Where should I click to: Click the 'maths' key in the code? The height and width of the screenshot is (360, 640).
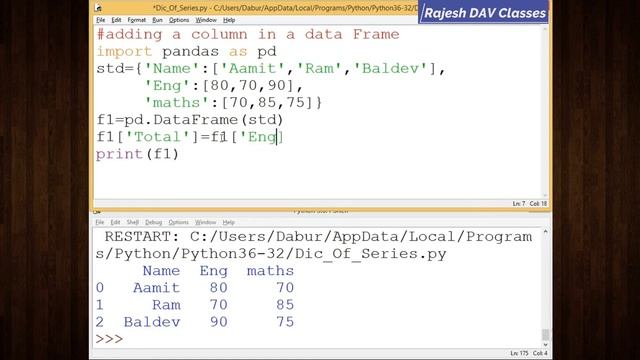pos(176,103)
